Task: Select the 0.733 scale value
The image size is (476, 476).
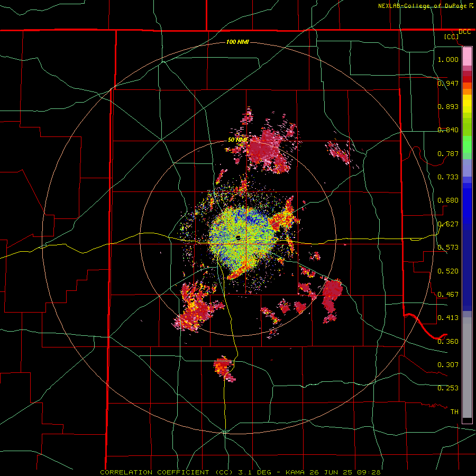Action: pos(448,177)
